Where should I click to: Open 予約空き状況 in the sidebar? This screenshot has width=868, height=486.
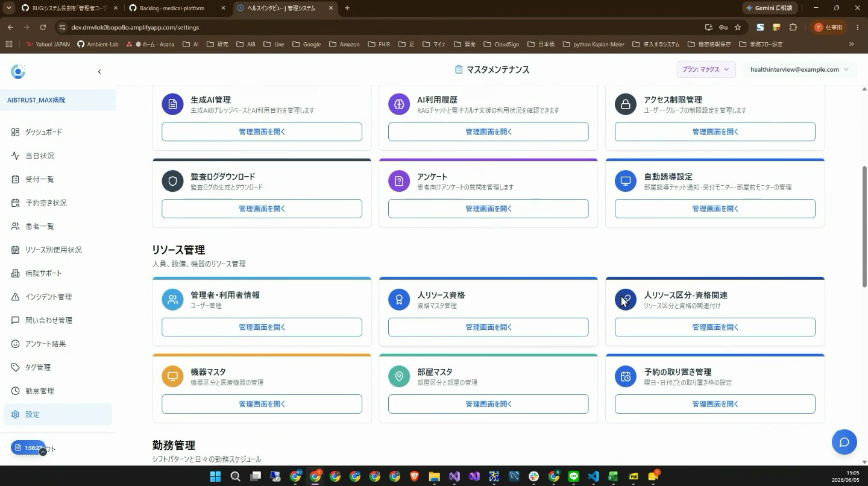(58, 203)
